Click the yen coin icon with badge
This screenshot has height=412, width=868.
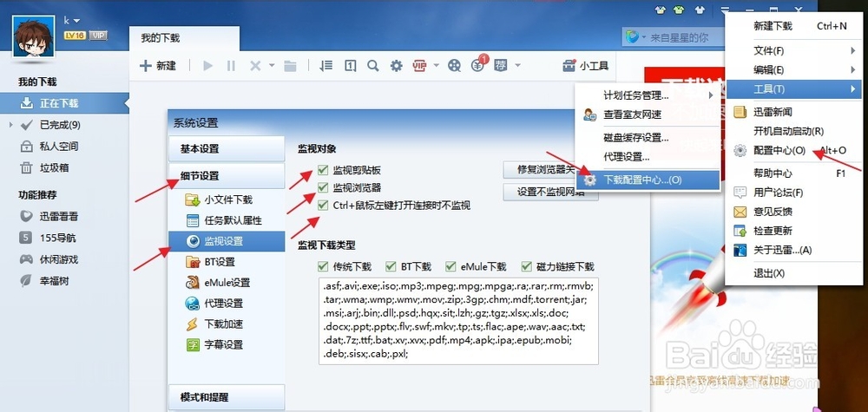click(477, 65)
